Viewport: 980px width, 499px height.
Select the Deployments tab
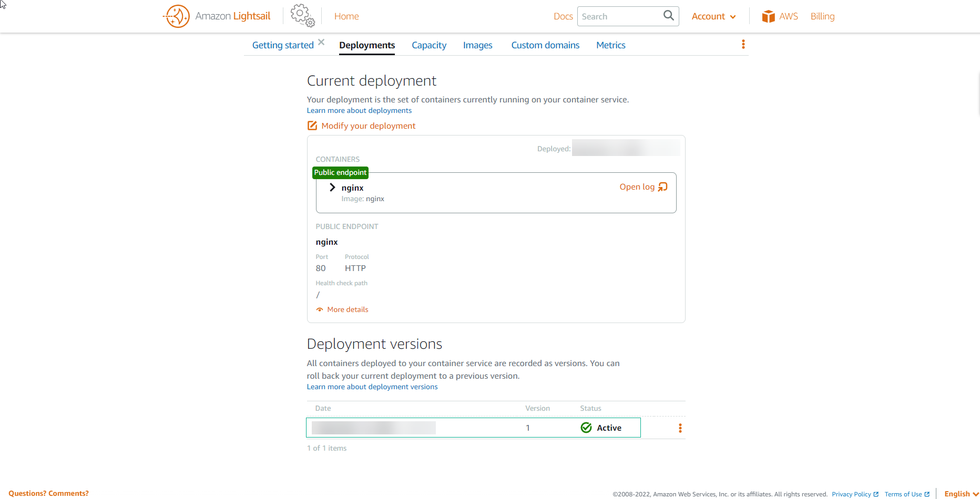point(367,45)
